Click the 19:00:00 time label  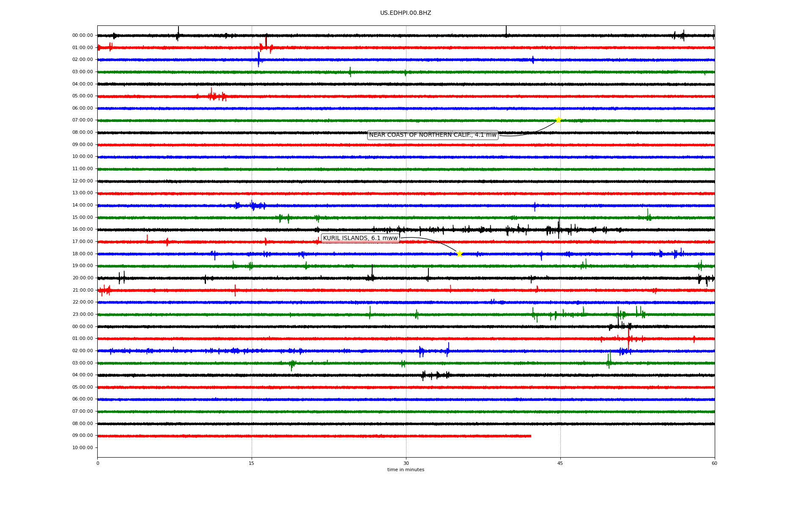tap(82, 266)
